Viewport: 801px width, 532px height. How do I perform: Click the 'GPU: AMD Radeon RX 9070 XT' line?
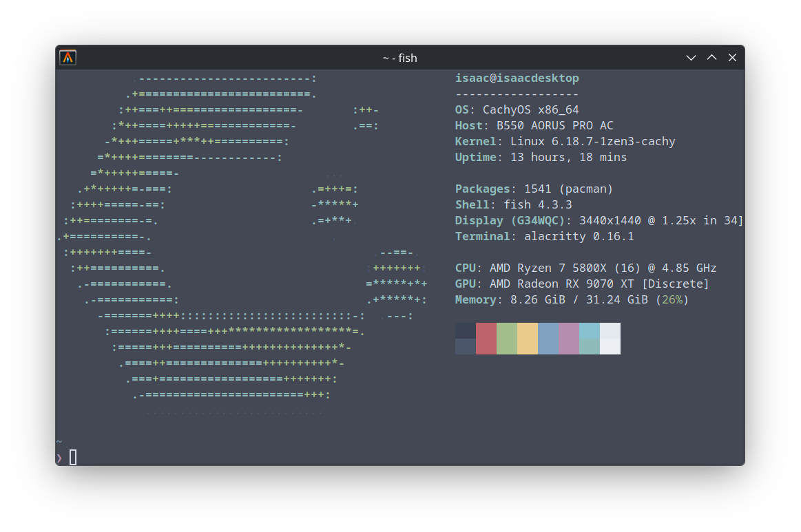[x=583, y=284]
